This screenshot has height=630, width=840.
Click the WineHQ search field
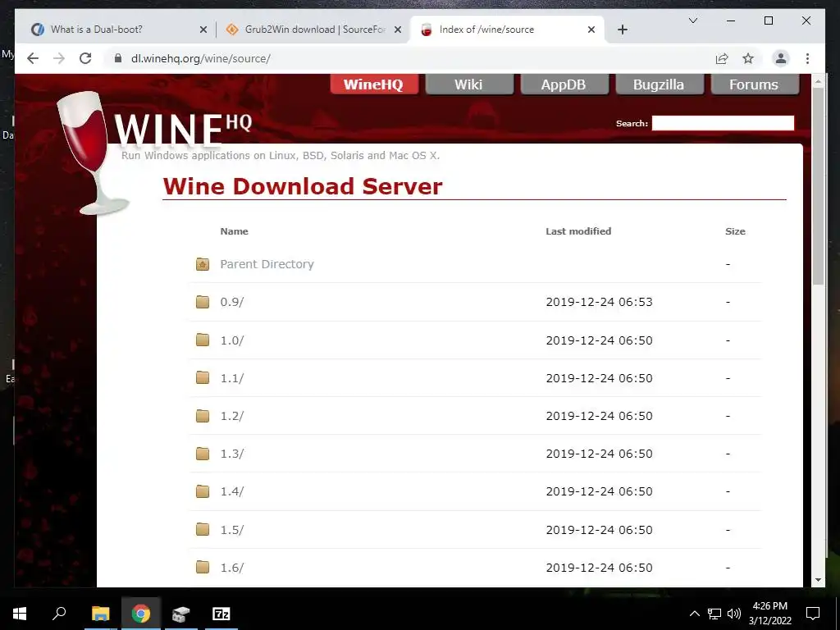point(723,123)
